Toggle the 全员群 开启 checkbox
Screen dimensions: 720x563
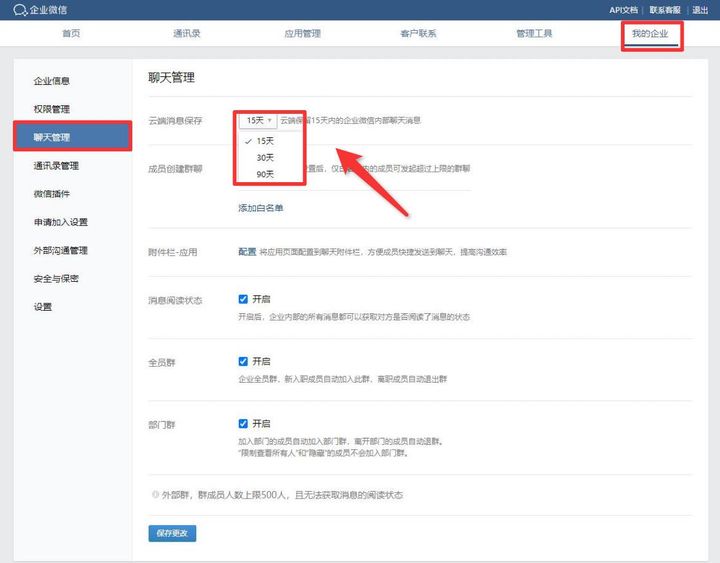[x=243, y=361]
